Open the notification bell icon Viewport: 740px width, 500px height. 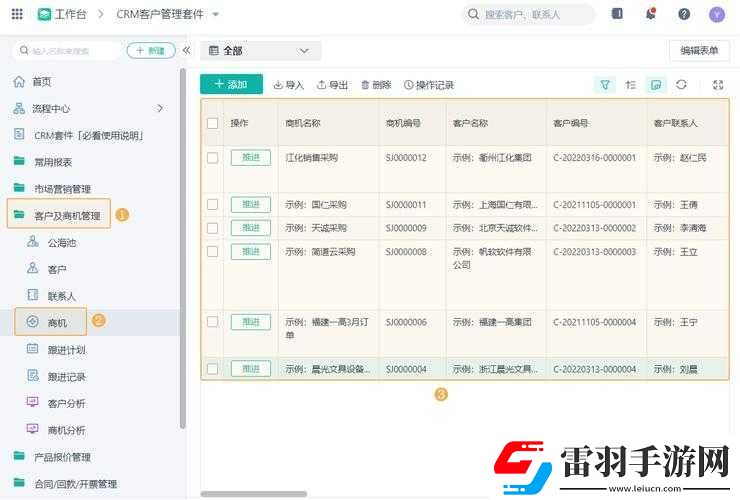651,14
